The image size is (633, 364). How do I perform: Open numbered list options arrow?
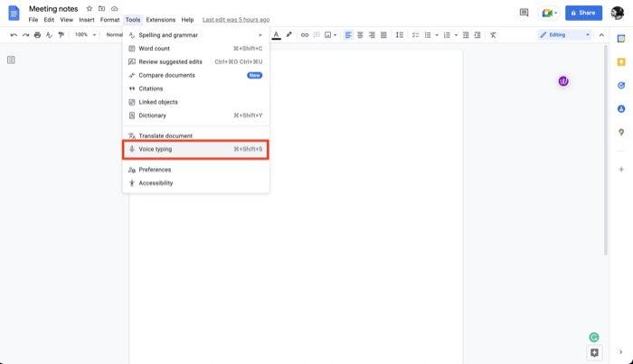[x=456, y=35]
